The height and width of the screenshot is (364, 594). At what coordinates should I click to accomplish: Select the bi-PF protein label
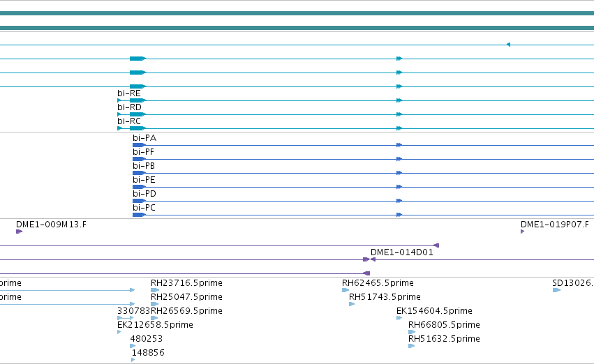(143, 152)
